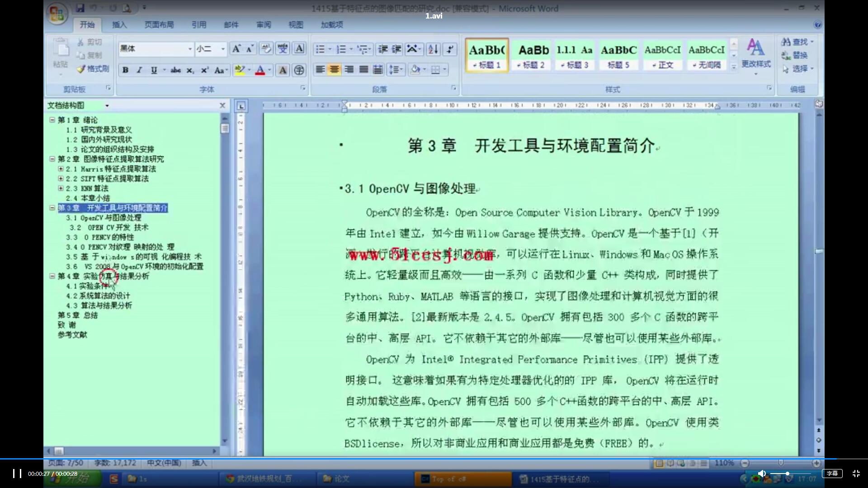Justify paragraph text
The image size is (868, 488).
[363, 70]
